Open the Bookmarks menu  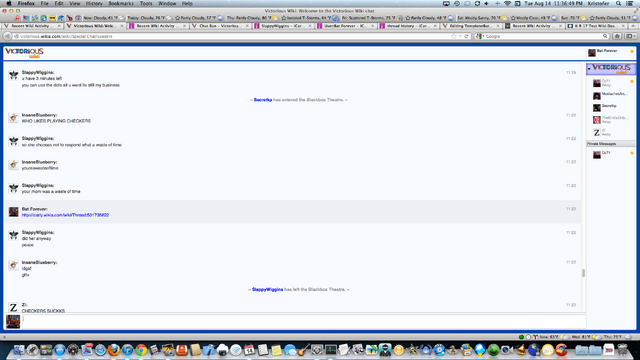(121, 3)
